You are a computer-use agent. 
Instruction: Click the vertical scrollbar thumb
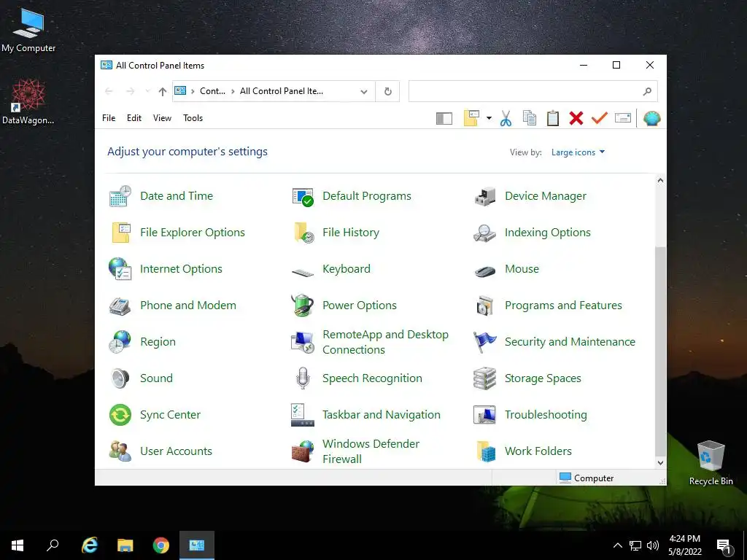tap(660, 351)
